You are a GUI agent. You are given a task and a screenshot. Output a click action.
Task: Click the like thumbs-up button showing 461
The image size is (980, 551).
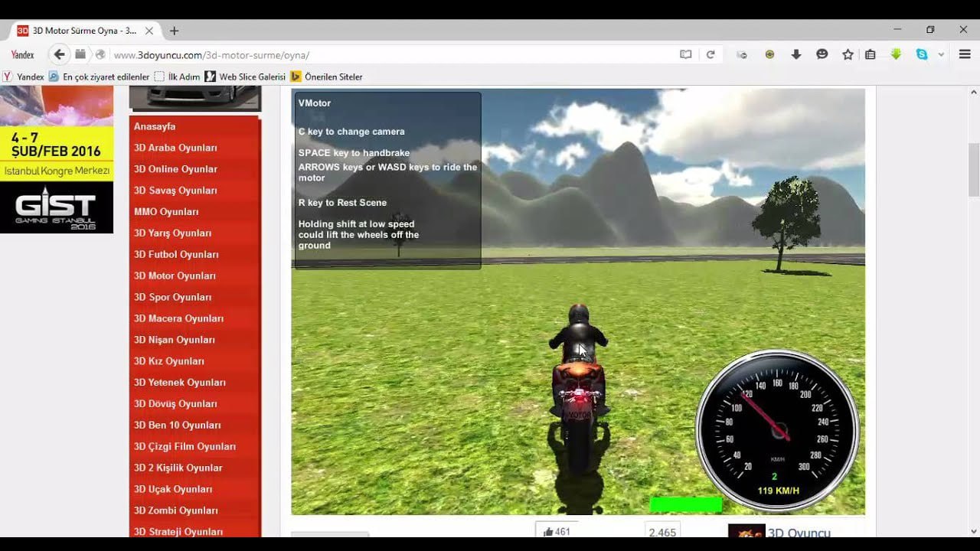click(x=557, y=532)
